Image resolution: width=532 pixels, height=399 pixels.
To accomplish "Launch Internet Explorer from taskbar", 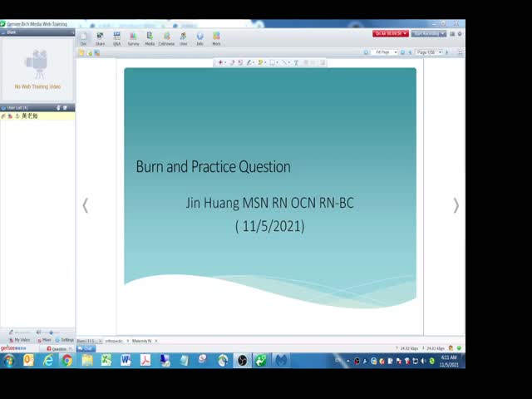I will tap(48, 360).
